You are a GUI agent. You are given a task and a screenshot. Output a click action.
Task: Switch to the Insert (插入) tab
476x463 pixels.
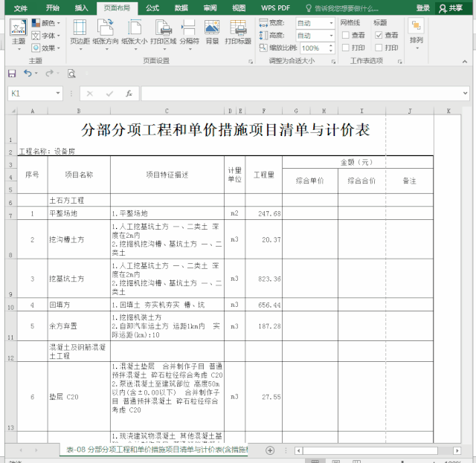tap(81, 8)
